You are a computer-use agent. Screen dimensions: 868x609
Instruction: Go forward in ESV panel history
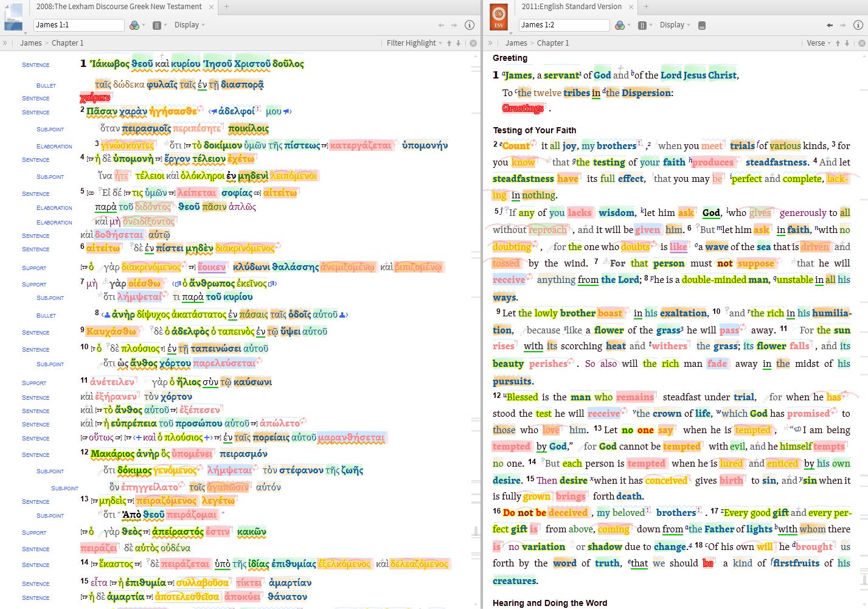coord(842,25)
